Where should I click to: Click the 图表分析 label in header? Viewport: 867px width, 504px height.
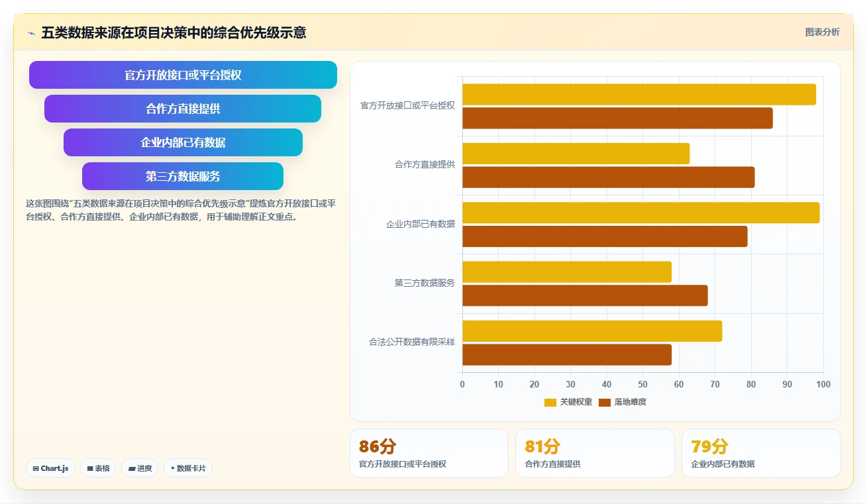pos(822,32)
